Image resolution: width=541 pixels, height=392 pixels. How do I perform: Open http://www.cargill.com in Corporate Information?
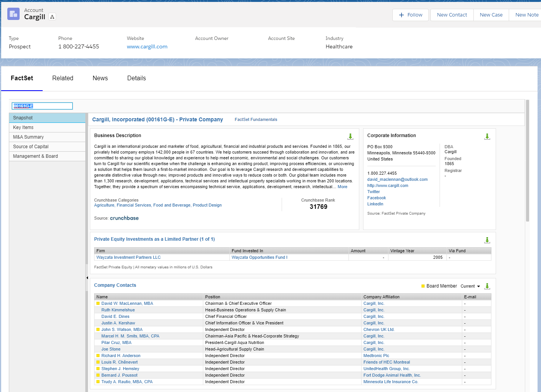[388, 185]
